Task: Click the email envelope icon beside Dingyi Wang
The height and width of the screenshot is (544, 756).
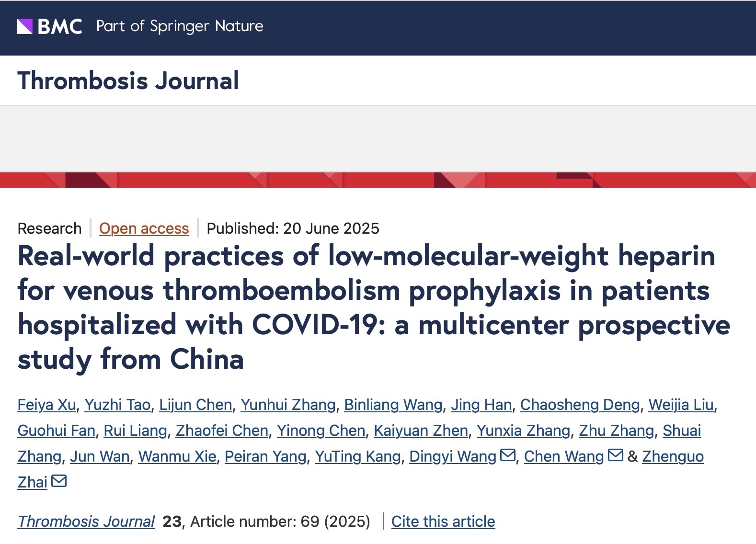Action: point(508,455)
